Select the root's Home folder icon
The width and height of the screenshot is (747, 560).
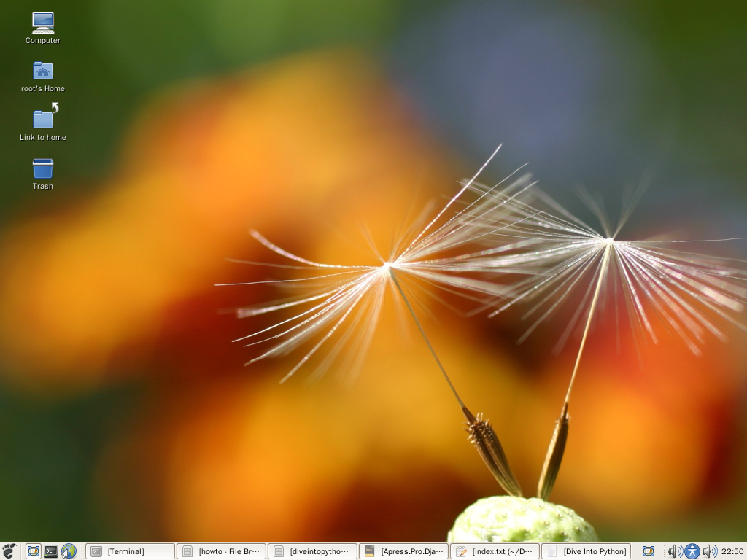pyautogui.click(x=43, y=71)
